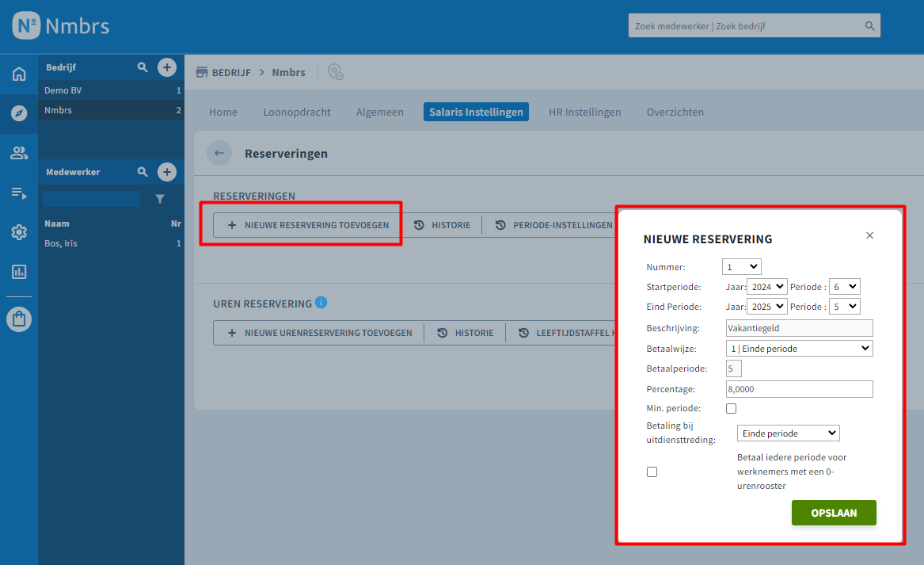Click the Betaalperiode input field

pos(734,368)
